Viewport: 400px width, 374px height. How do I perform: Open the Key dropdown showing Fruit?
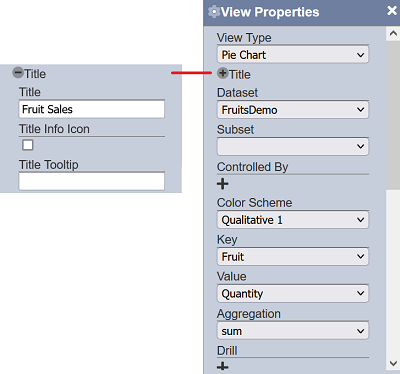[x=293, y=256]
